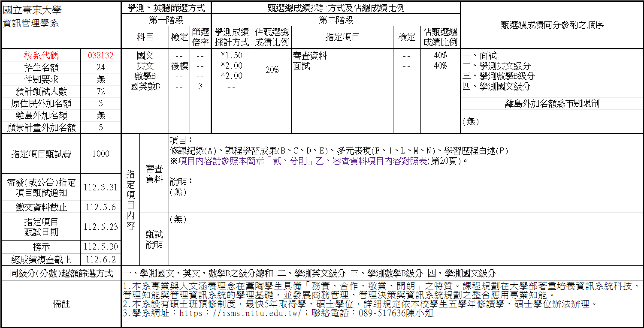
Task: Click the 願景計畫外加名額 label cell
Action: pos(41,127)
